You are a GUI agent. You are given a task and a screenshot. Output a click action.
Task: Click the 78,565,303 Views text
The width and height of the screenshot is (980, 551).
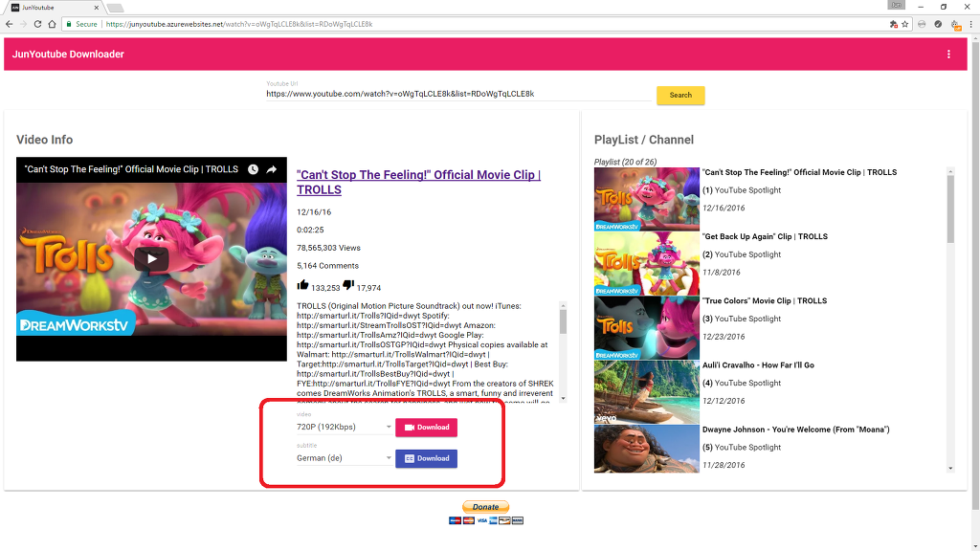coord(329,248)
